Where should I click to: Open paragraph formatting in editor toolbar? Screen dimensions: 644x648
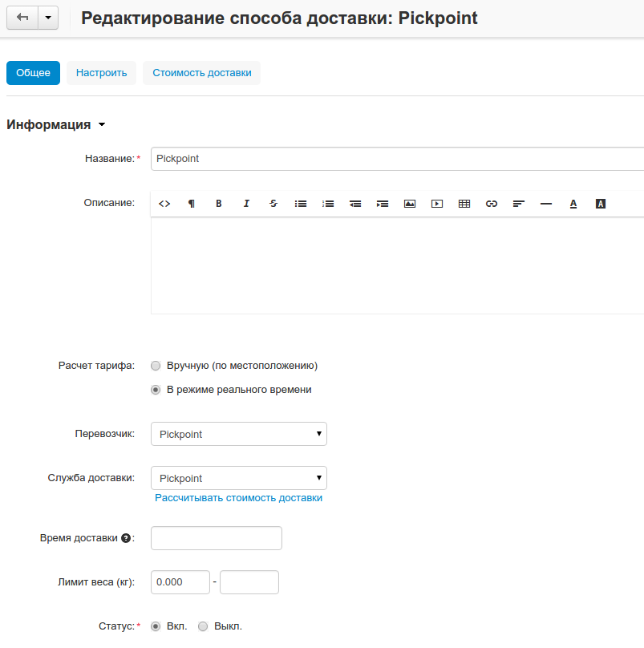pos(192,204)
